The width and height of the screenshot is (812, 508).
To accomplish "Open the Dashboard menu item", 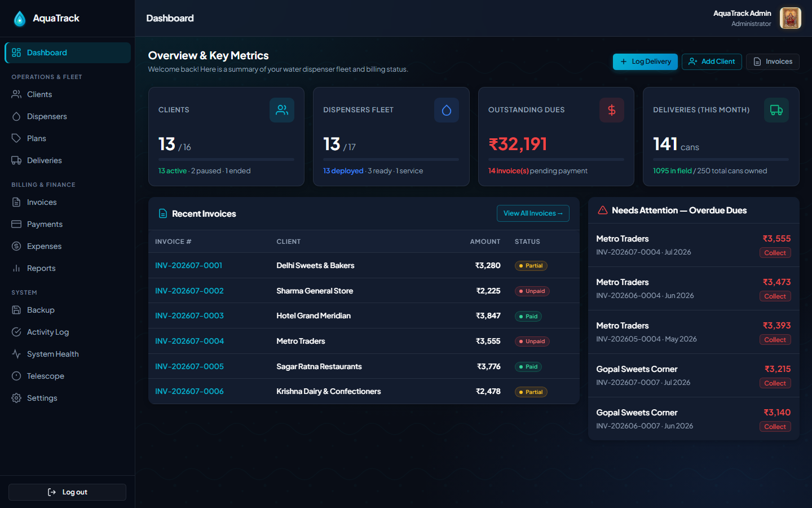I will (68, 52).
